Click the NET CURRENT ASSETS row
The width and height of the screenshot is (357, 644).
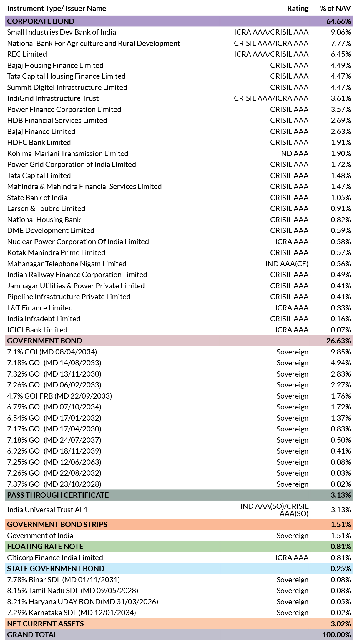(179, 624)
